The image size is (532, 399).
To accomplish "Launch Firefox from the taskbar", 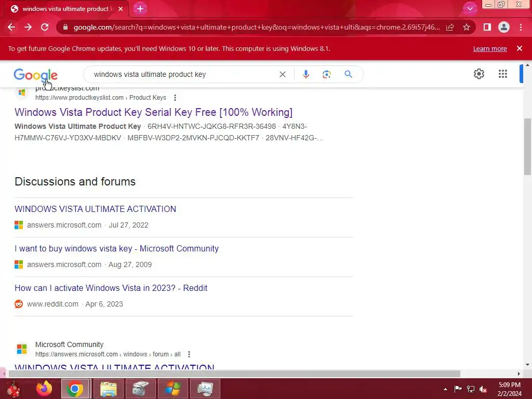I will [45, 389].
